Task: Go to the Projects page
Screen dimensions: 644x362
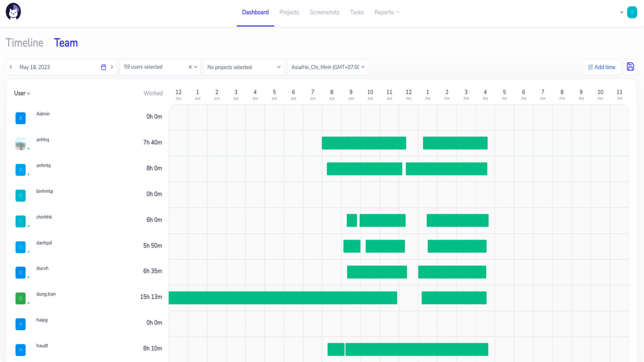Action: [289, 12]
